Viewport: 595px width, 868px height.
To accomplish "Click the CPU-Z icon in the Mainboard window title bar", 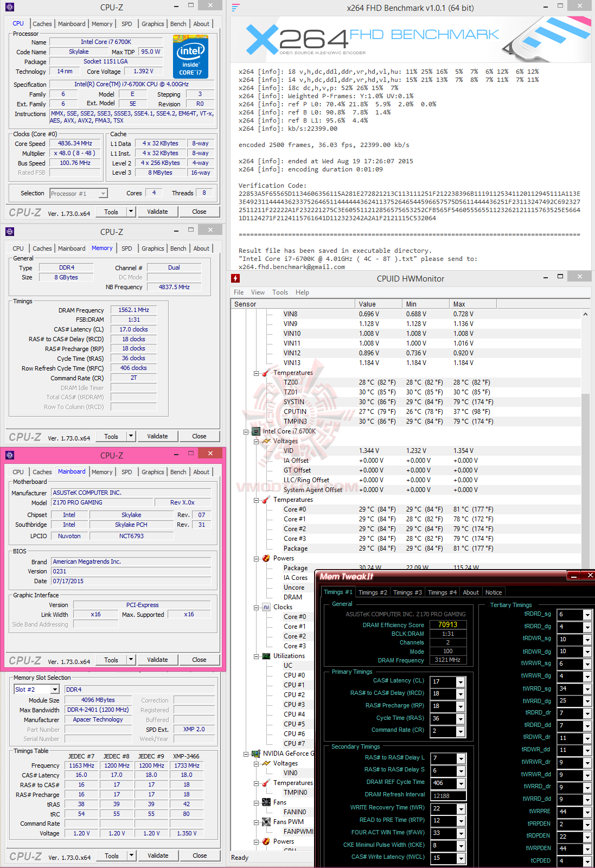I will pyautogui.click(x=10, y=455).
